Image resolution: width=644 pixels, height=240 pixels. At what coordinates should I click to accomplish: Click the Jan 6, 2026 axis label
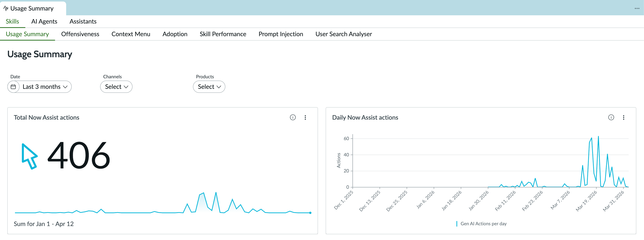(x=426, y=200)
